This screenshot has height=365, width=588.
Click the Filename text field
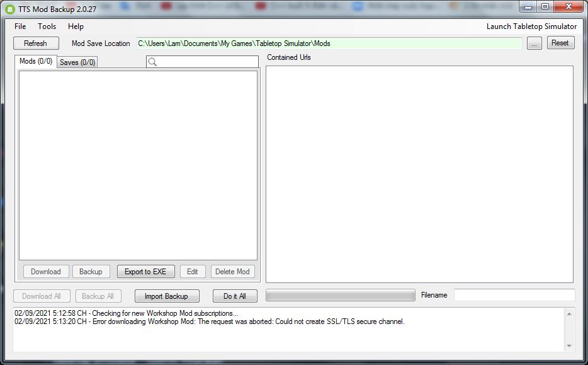pyautogui.click(x=514, y=295)
